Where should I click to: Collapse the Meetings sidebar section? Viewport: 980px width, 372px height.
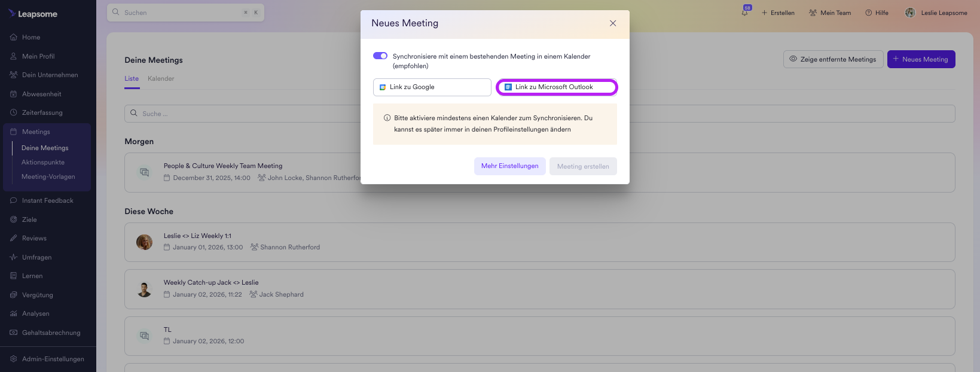(36, 132)
